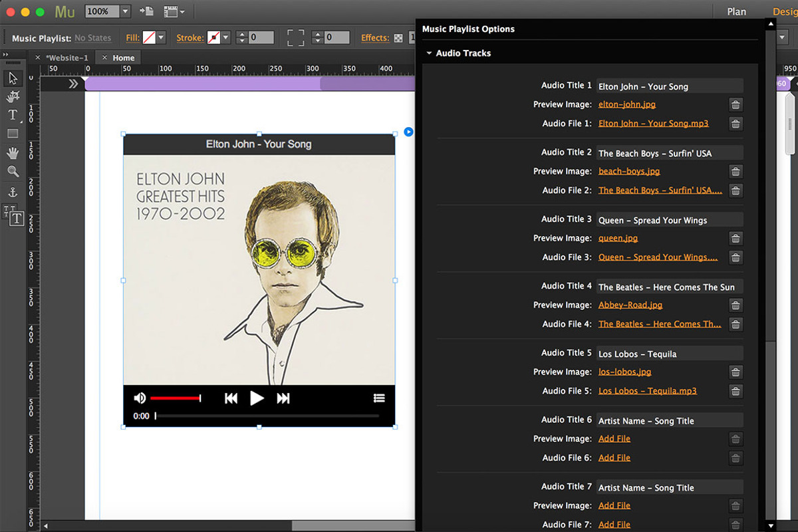Image resolution: width=798 pixels, height=532 pixels.
Task: Click the breakpoint bar double chevron
Action: click(x=73, y=84)
